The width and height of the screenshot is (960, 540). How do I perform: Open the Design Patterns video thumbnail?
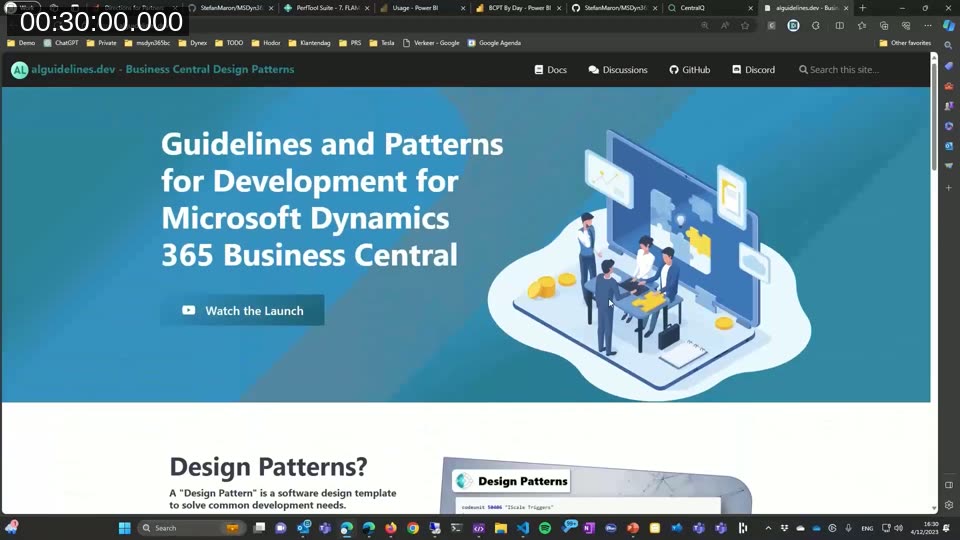tap(596, 486)
